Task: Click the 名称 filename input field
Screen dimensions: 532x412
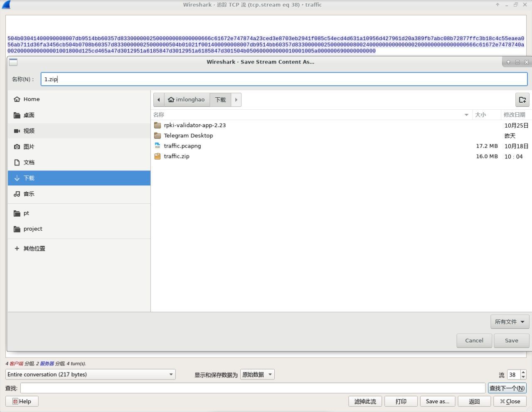Action: 284,79
